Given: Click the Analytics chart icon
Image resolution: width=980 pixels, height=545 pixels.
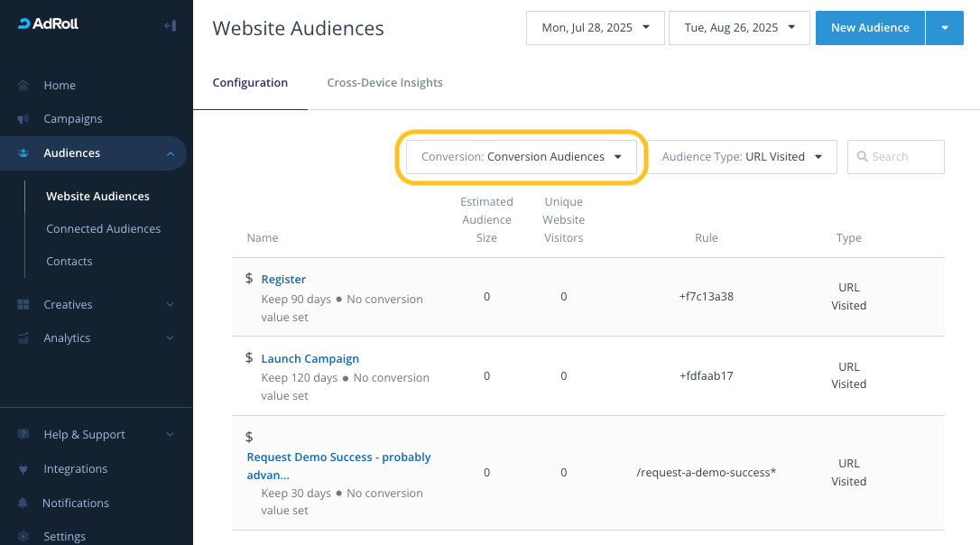Looking at the screenshot, I should [x=23, y=338].
